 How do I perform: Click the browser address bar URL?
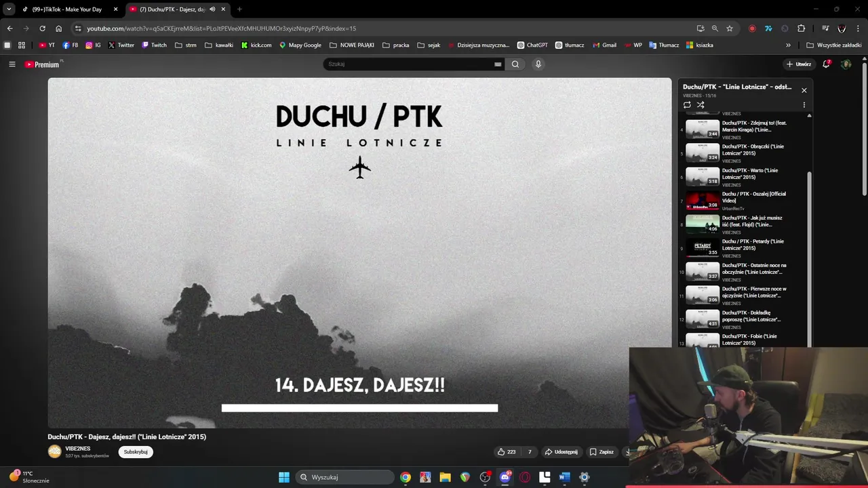click(x=221, y=28)
